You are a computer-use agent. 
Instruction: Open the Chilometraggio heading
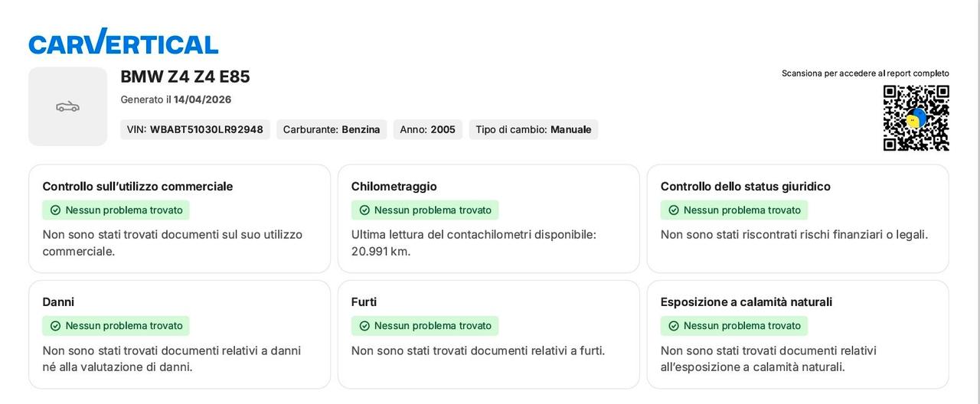(x=394, y=187)
